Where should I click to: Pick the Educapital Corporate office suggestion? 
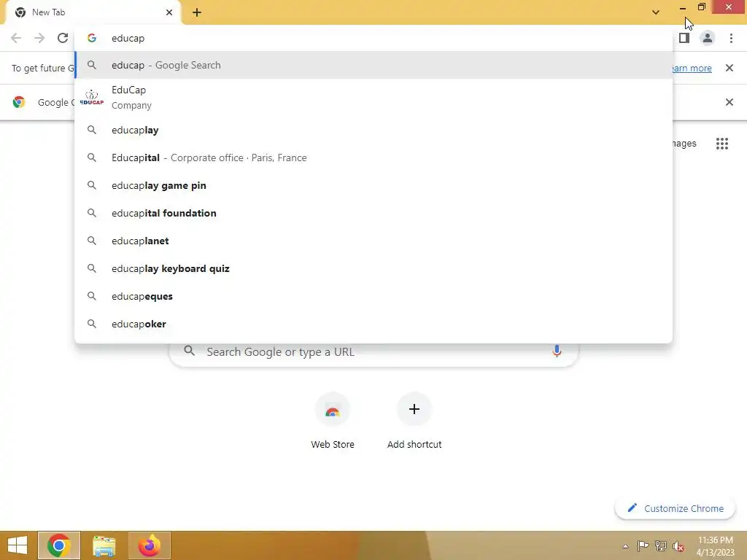tap(373, 157)
